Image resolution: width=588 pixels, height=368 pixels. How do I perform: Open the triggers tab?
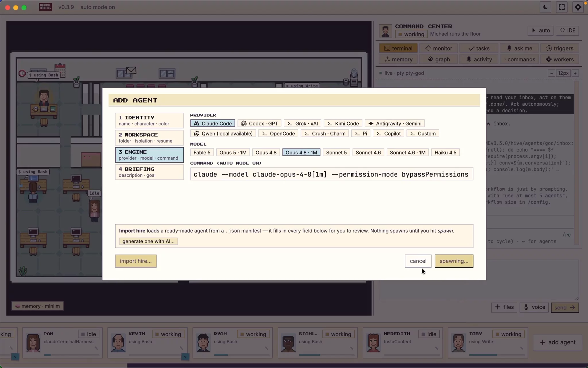pos(560,48)
